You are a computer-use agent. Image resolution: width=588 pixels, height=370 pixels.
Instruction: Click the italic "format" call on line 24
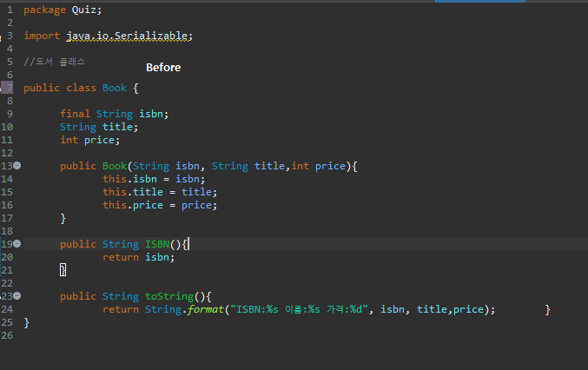206,310
